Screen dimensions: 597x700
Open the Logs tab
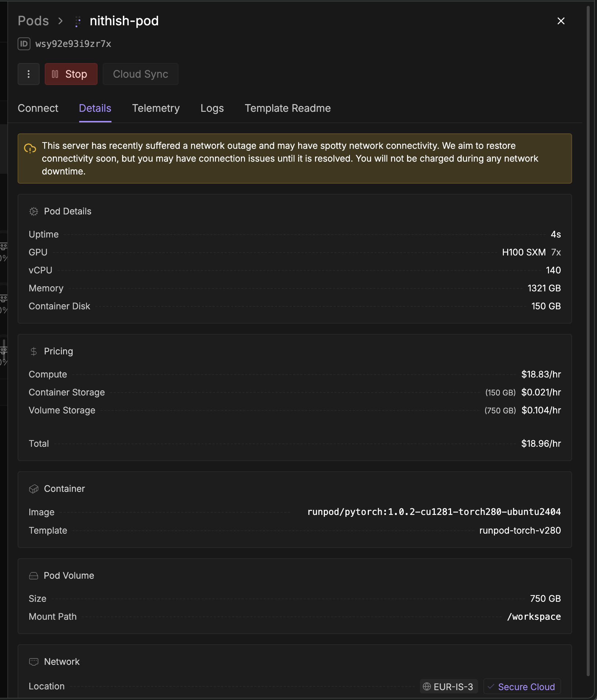212,108
